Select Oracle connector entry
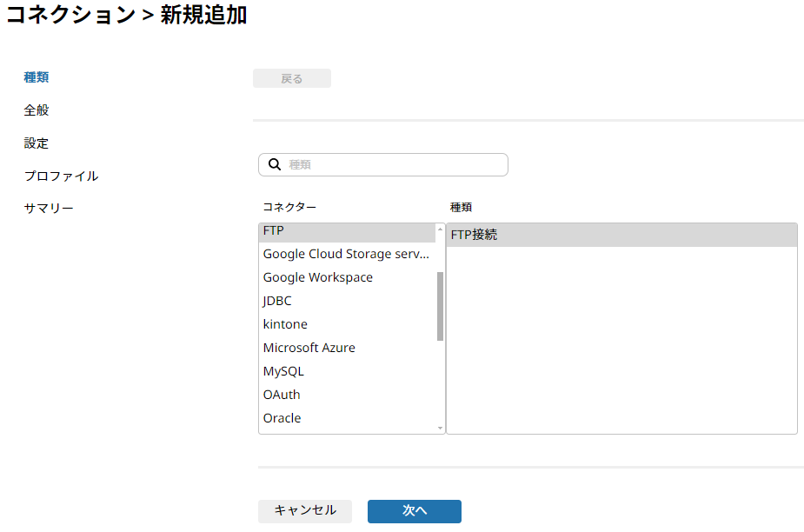 pos(347,418)
